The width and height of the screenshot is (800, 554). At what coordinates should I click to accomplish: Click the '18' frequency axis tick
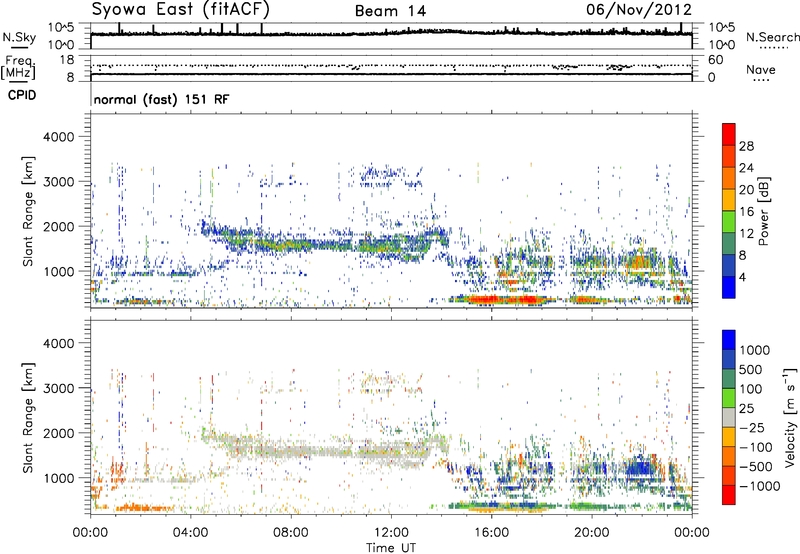(x=67, y=60)
